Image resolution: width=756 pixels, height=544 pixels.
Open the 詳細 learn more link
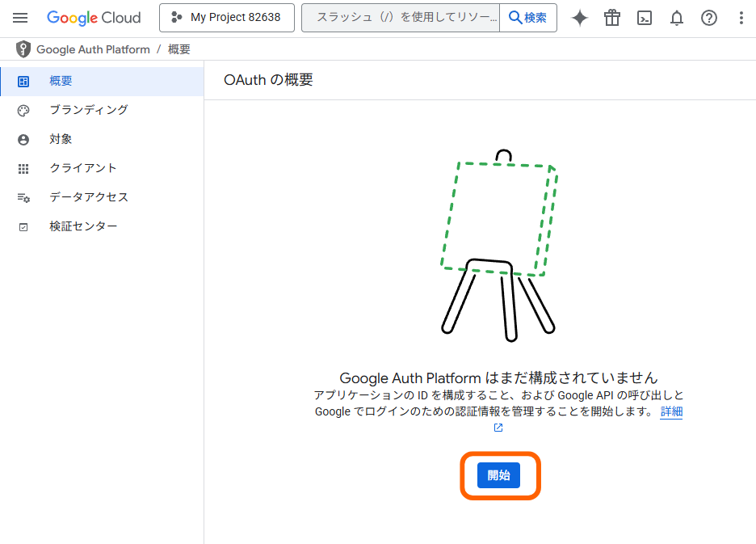point(671,411)
